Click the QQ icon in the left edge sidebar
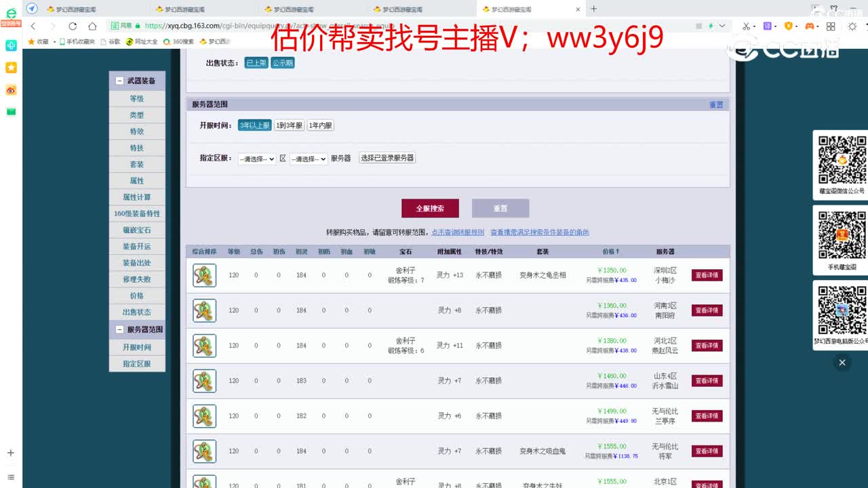 coord(11,45)
